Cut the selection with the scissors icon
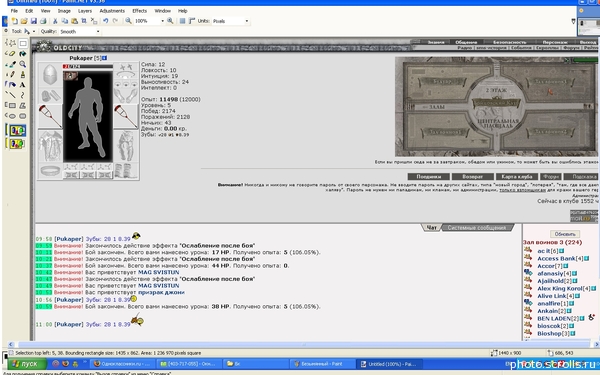600x375 pixels. coord(55,21)
